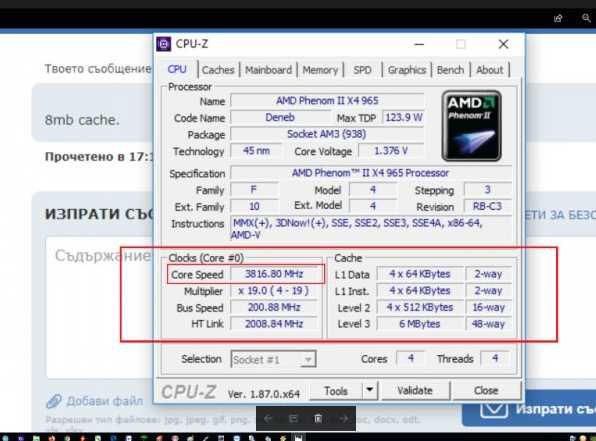The height and width of the screenshot is (441, 596).
Task: Click the Cores count value
Action: coord(411,359)
